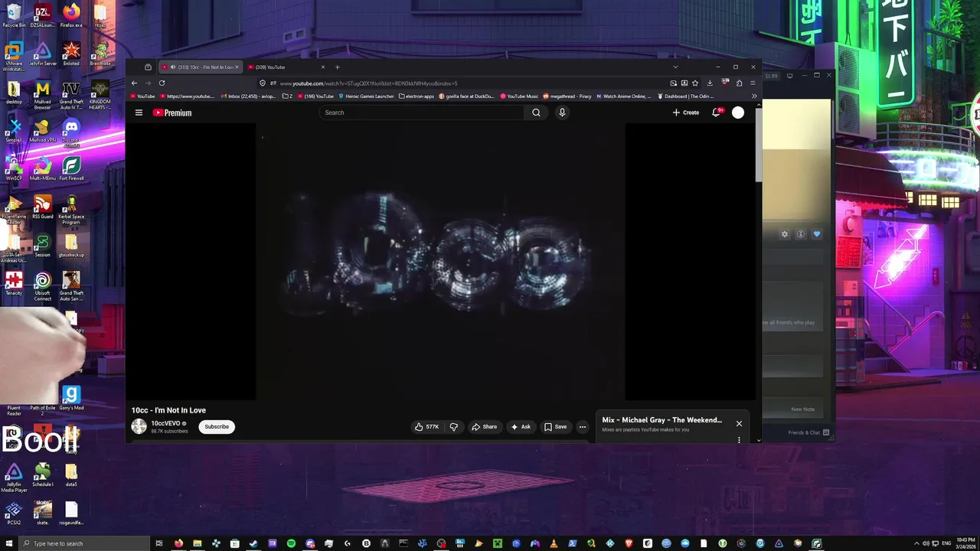Start voice search with microphone icon

coord(562,112)
